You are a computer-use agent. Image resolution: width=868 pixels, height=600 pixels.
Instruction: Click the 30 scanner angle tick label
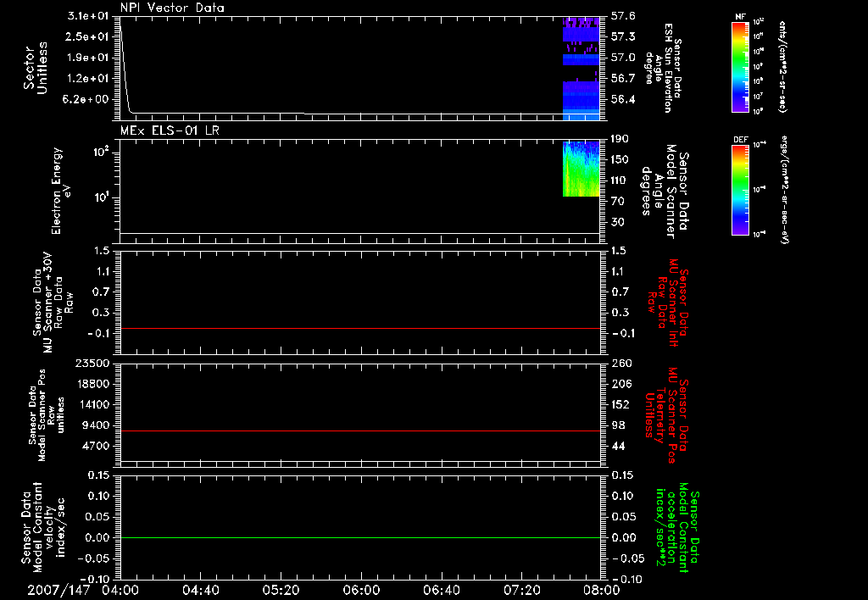pos(618,223)
